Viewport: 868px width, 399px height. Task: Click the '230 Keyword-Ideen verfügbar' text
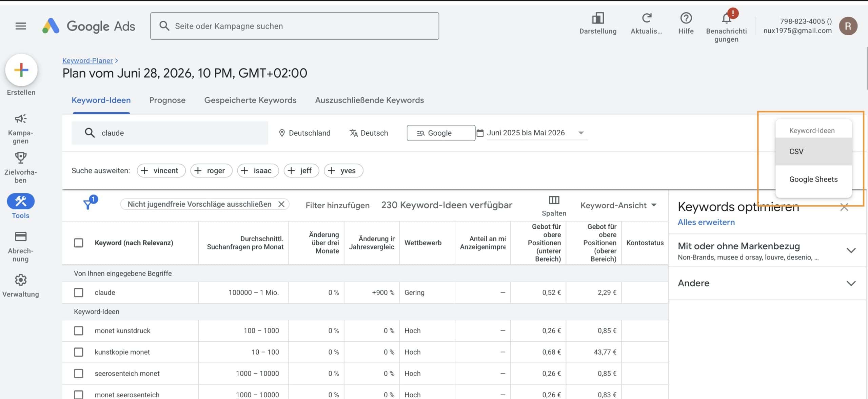pos(447,205)
